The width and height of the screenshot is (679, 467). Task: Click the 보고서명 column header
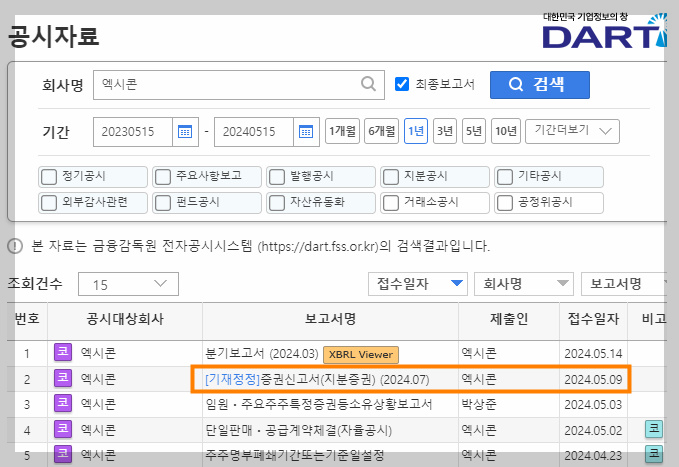coord(330,319)
